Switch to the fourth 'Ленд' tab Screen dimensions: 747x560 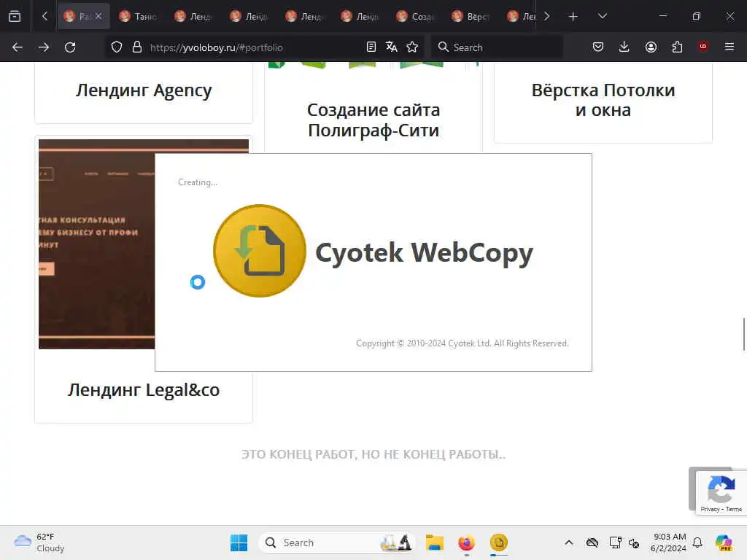click(x=360, y=16)
